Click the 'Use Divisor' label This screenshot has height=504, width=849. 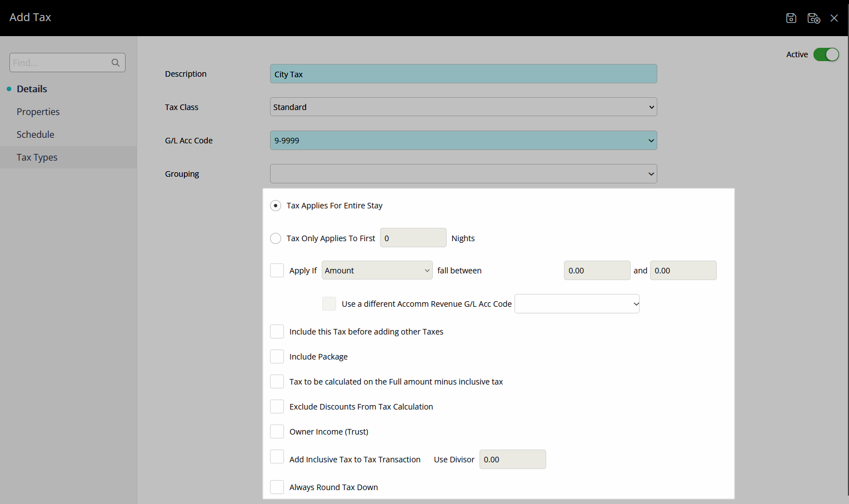(x=454, y=460)
